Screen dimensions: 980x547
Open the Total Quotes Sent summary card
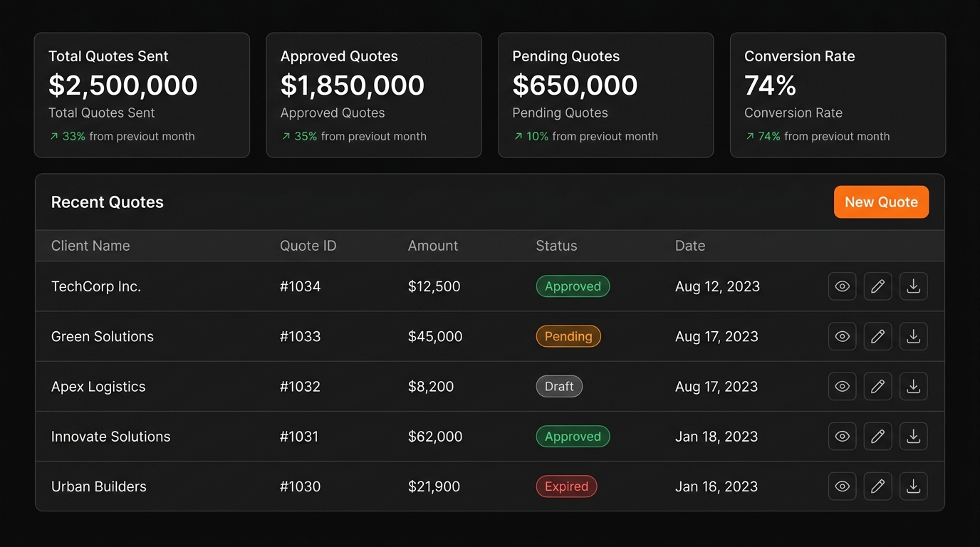[x=142, y=95]
